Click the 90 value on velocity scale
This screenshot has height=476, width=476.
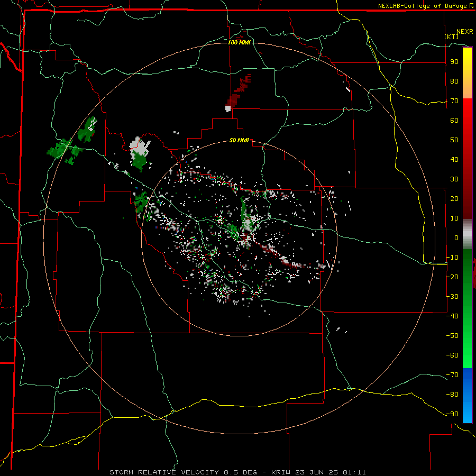(454, 62)
